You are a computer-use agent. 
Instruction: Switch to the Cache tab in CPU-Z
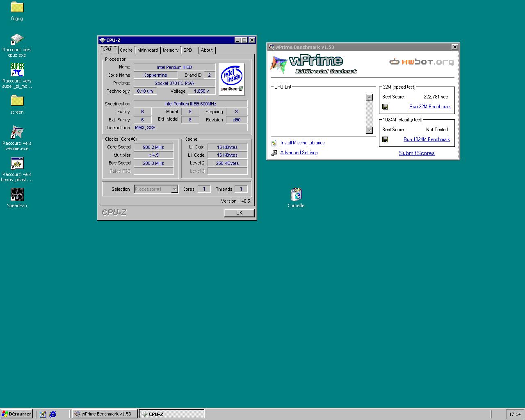pos(126,50)
